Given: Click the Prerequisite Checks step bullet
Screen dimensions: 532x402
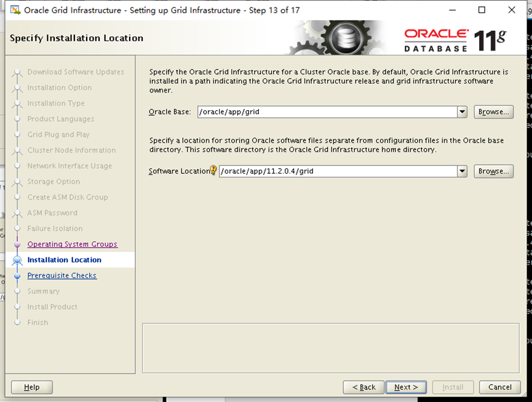Looking at the screenshot, I should click(x=17, y=276).
